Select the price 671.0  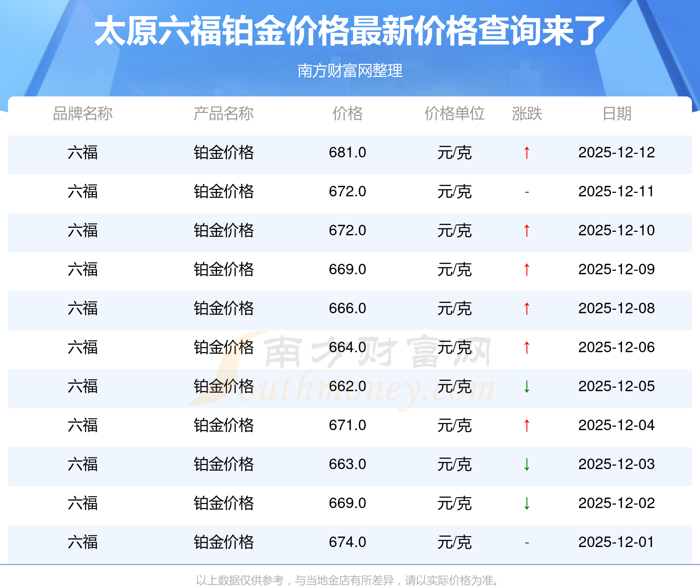pyautogui.click(x=347, y=425)
